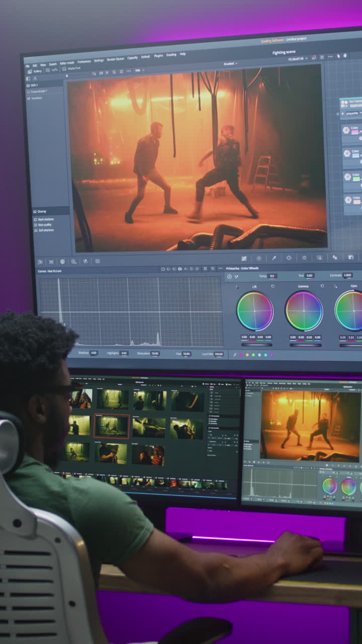
Task: Click the magnifier icon in the left toolbar
Action: (74, 262)
